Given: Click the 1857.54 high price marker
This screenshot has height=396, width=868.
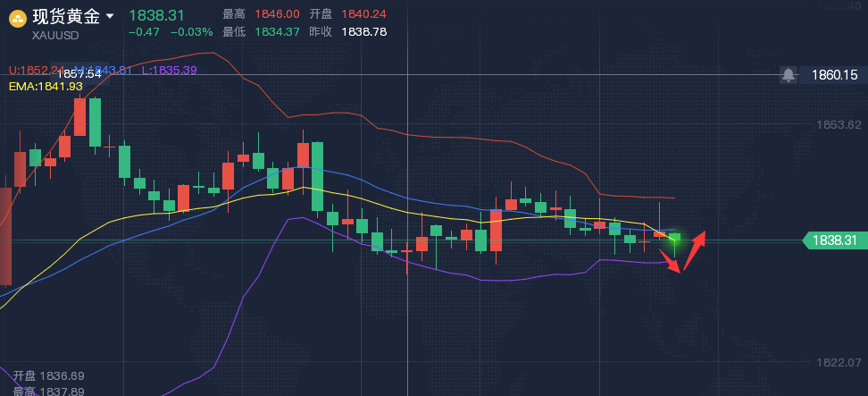Looking at the screenshot, I should [79, 73].
